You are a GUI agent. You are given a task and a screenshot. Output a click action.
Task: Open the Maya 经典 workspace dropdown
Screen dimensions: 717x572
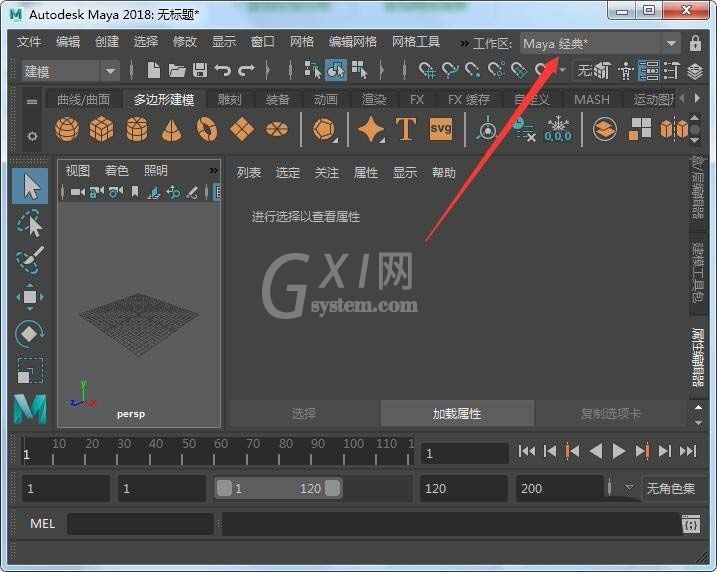600,44
